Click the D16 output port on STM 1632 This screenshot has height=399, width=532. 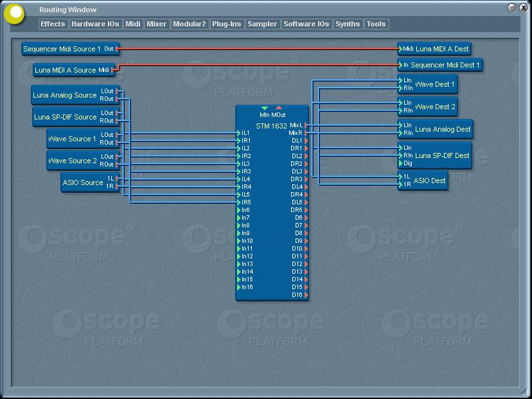pyautogui.click(x=306, y=295)
